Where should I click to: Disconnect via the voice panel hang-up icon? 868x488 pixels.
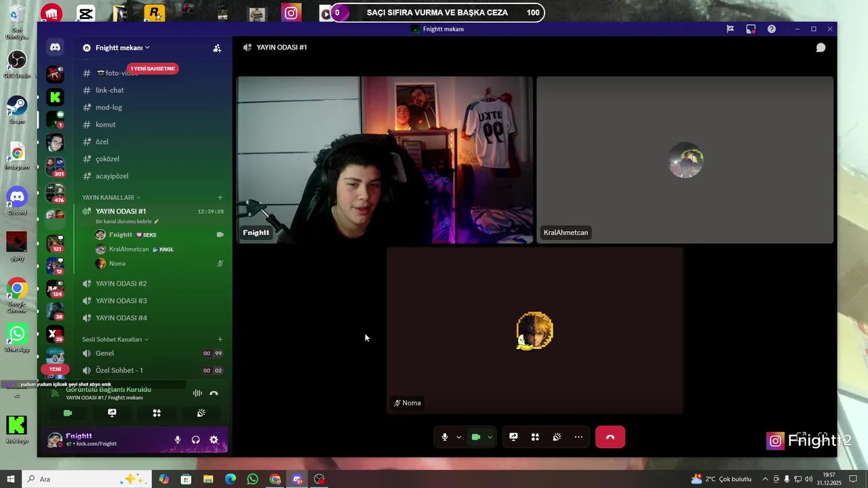[214, 393]
